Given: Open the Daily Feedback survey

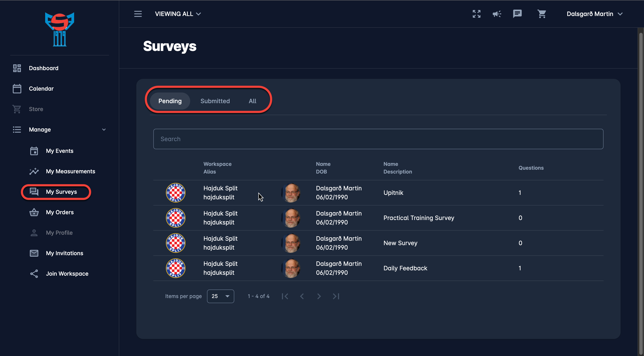Looking at the screenshot, I should (x=405, y=268).
